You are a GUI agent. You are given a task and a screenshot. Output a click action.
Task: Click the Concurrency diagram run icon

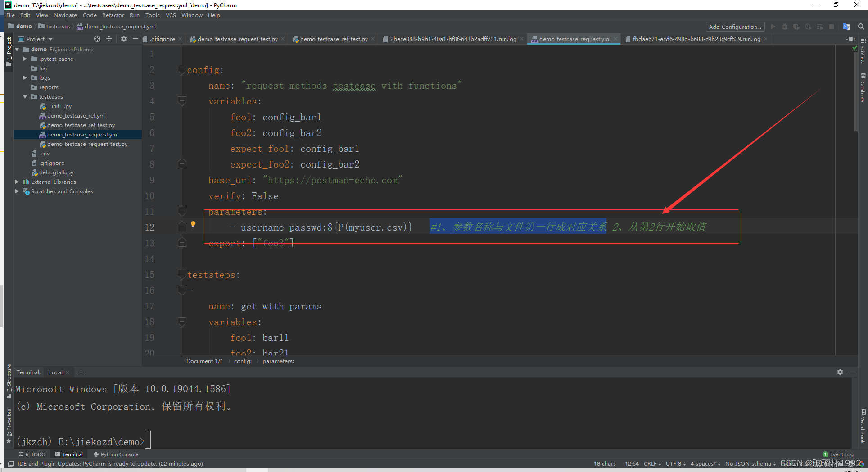point(820,27)
